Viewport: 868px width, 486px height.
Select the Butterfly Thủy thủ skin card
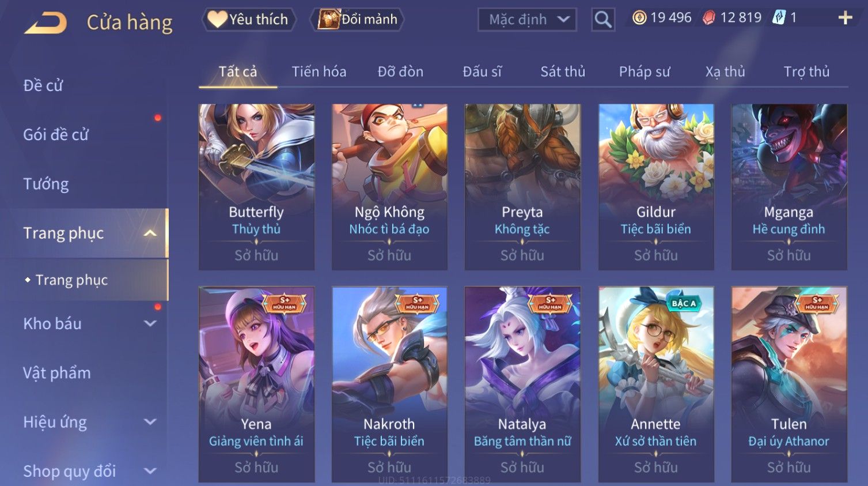pos(256,187)
